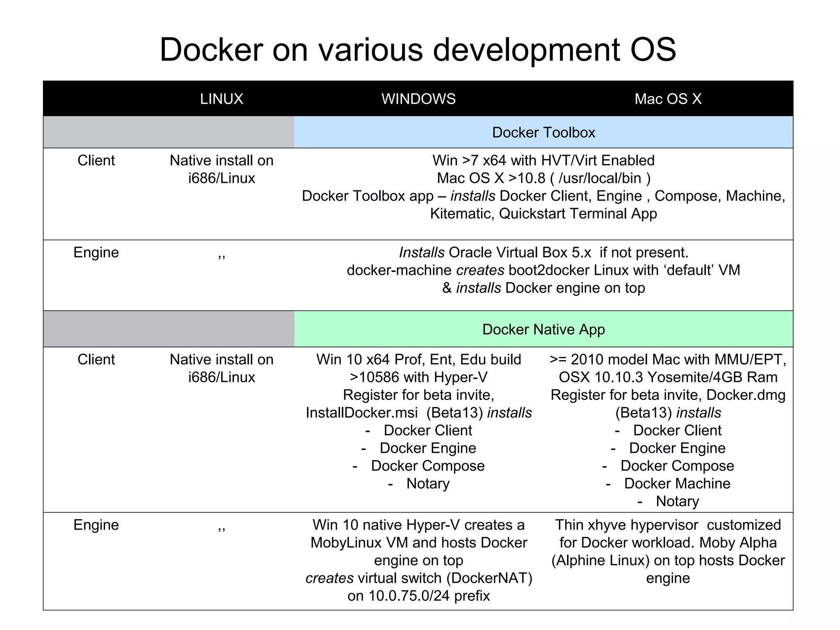Click 'Win >7 x64 with HVT/Virt Enabled' text
Viewport: 840px width, 630px height.
pos(543,160)
